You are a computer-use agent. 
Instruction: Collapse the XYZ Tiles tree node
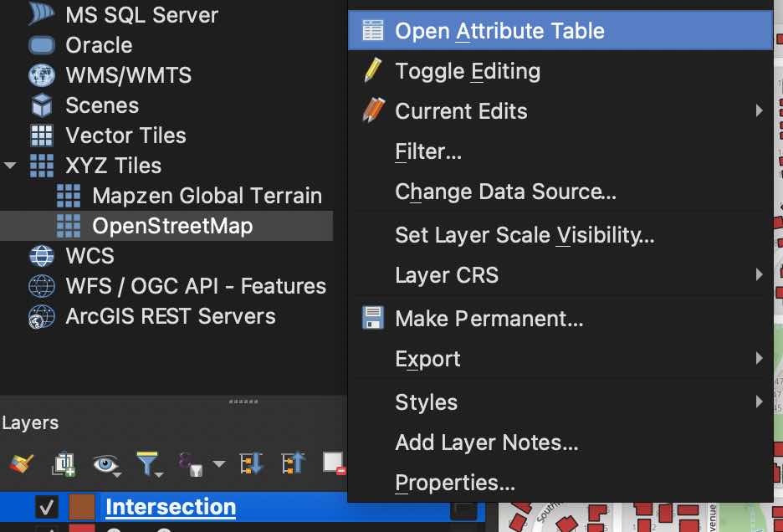pyautogui.click(x=10, y=166)
